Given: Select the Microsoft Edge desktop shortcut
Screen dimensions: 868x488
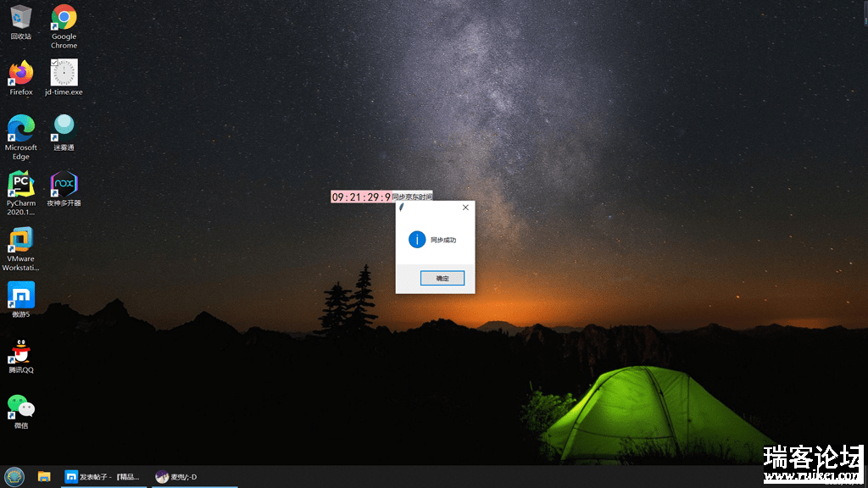Looking at the screenshot, I should pyautogui.click(x=21, y=137).
